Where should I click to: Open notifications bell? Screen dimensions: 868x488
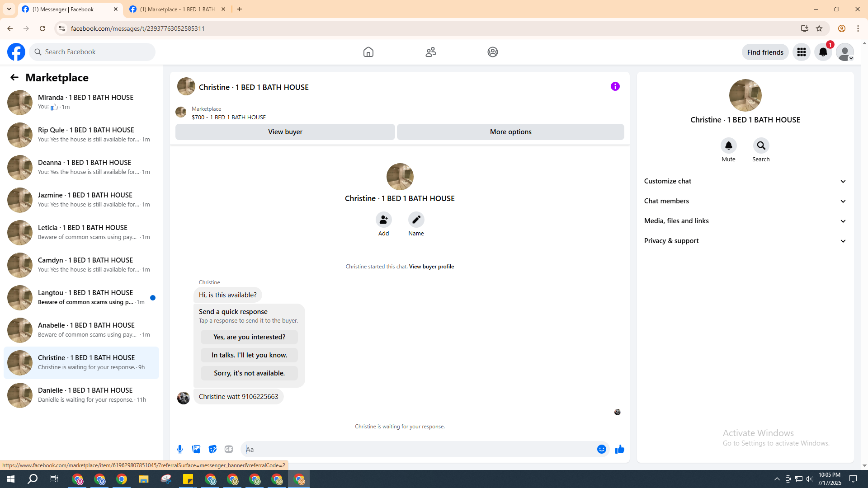click(823, 52)
